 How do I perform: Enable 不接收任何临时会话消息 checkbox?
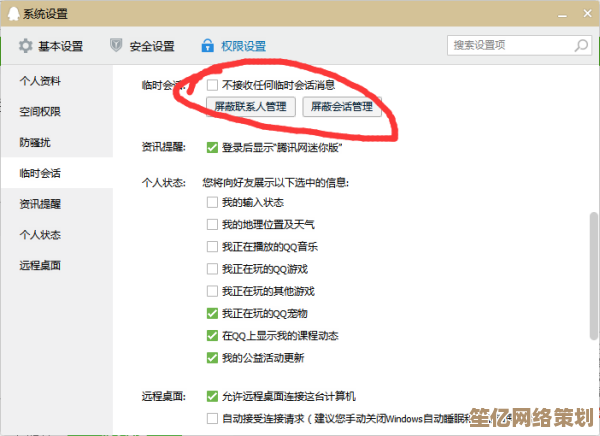point(212,86)
